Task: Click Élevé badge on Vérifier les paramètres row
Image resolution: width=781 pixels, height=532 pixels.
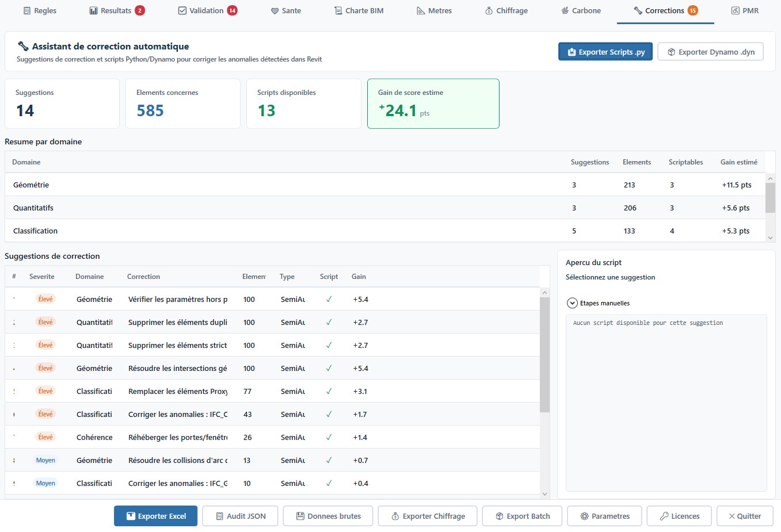Action: point(45,299)
